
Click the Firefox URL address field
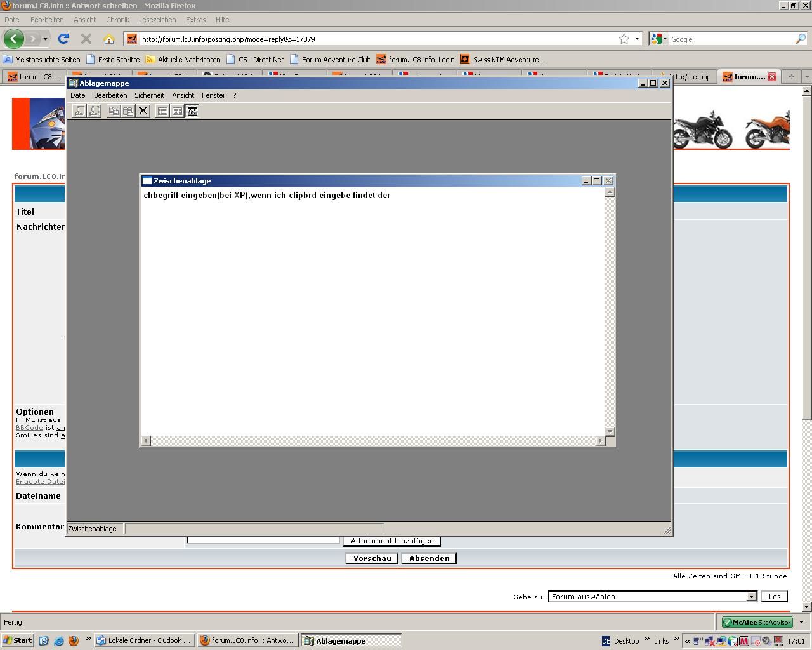point(374,39)
